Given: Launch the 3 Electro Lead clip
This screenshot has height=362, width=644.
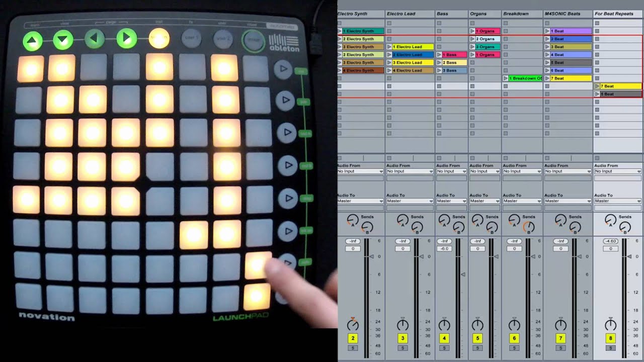Looking at the screenshot, I should [389, 62].
